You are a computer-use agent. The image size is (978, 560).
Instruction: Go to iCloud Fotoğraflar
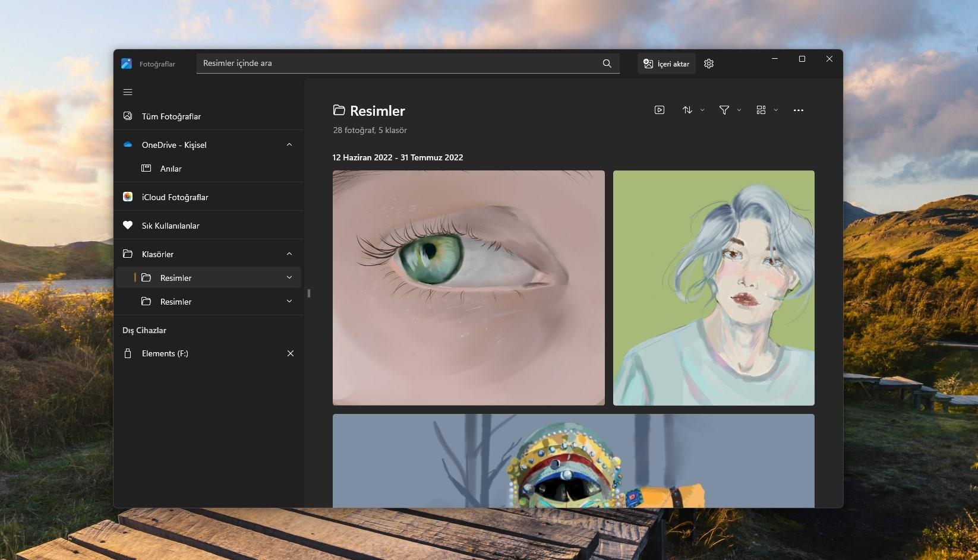(x=209, y=197)
